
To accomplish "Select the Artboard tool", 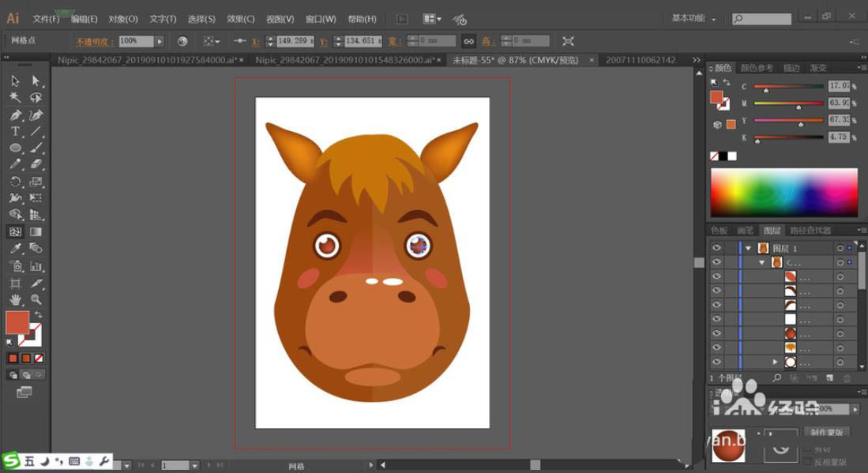I will 16,283.
